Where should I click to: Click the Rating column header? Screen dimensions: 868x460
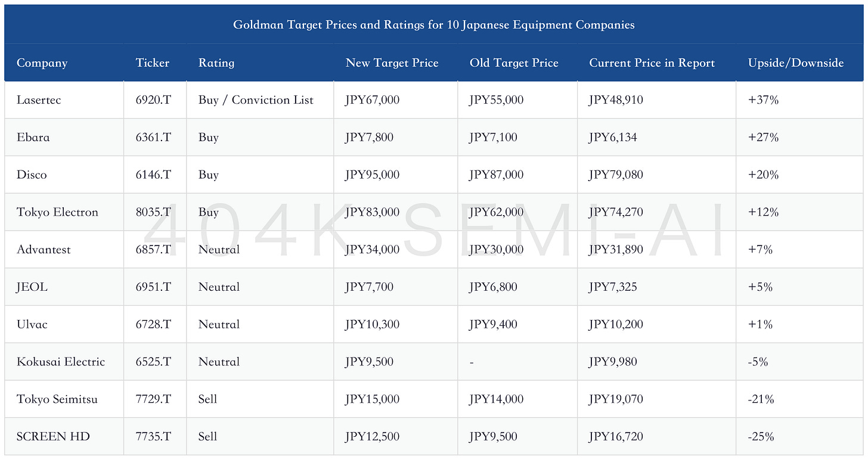[x=216, y=63]
